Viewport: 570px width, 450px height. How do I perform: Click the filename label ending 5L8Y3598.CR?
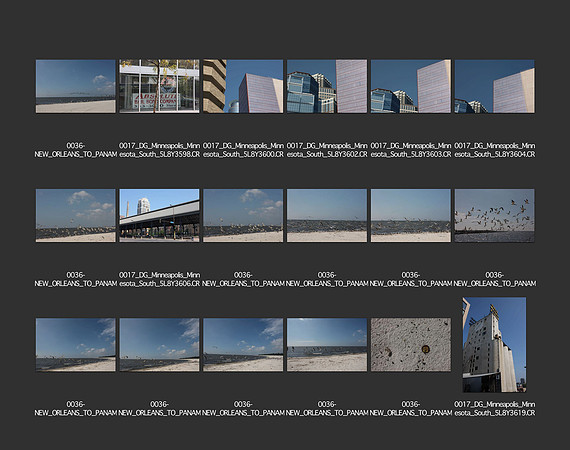point(160,150)
